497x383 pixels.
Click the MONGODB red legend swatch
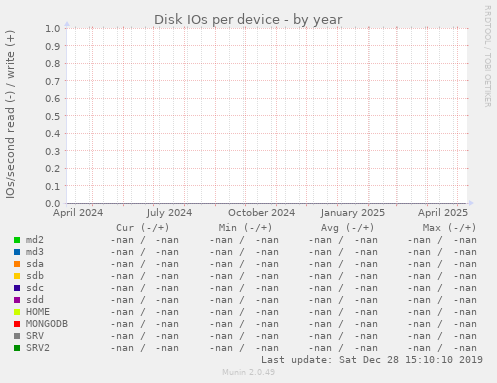[x=17, y=324]
